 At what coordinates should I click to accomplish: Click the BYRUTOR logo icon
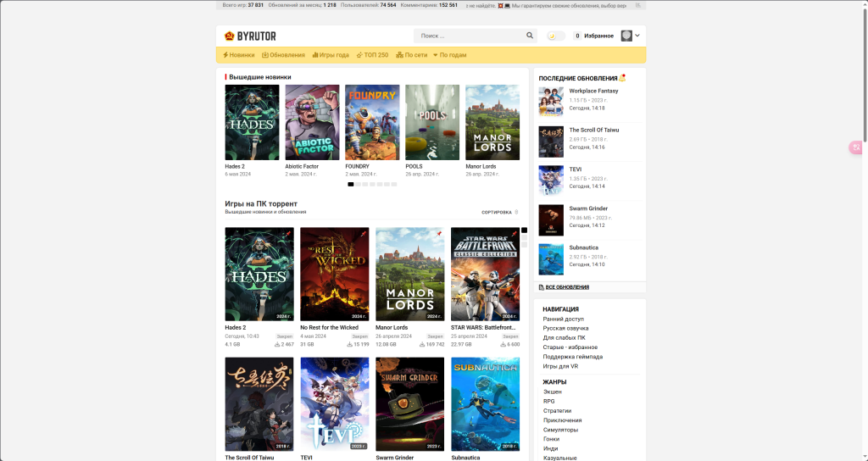(229, 36)
